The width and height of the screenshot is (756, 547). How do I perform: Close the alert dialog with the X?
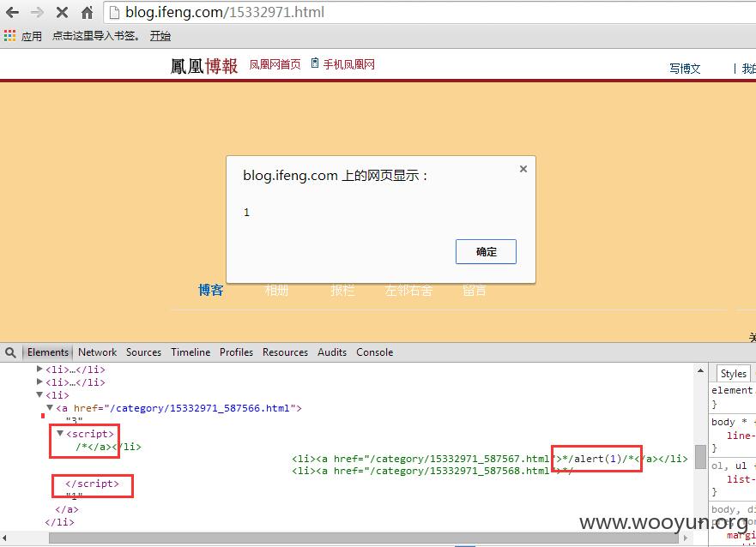click(523, 169)
